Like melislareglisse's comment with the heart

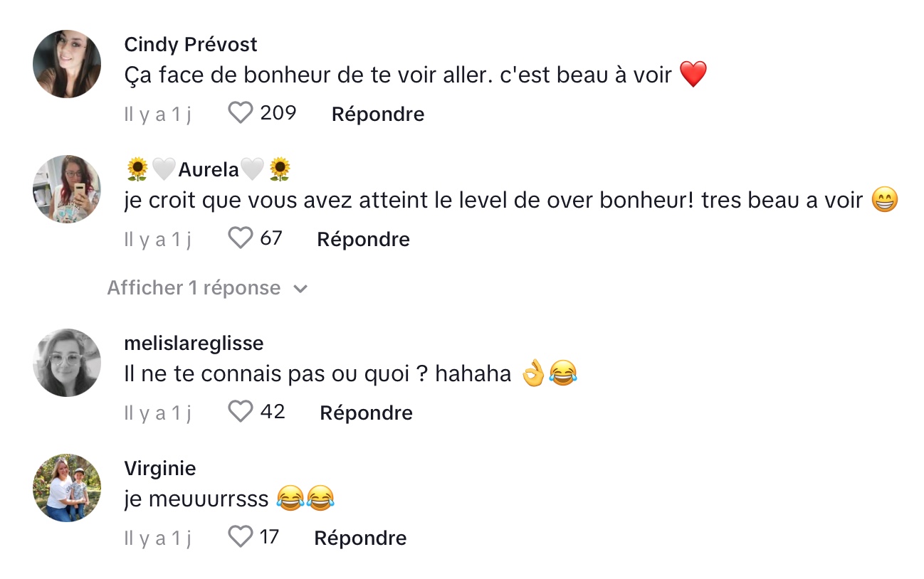[241, 412]
